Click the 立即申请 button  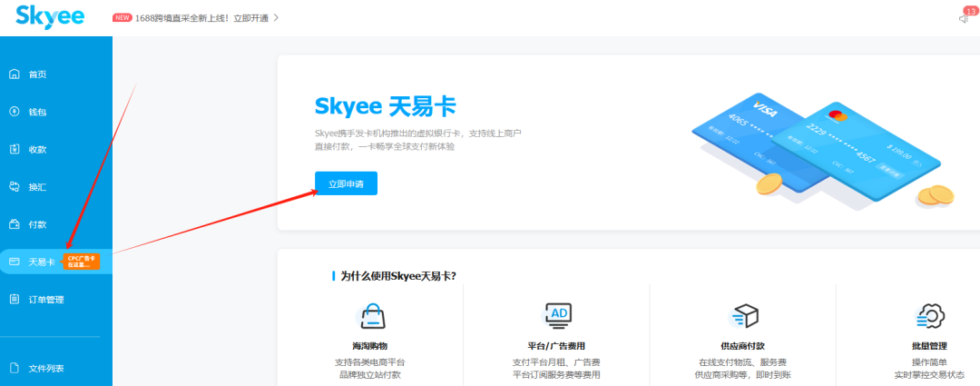tap(346, 183)
